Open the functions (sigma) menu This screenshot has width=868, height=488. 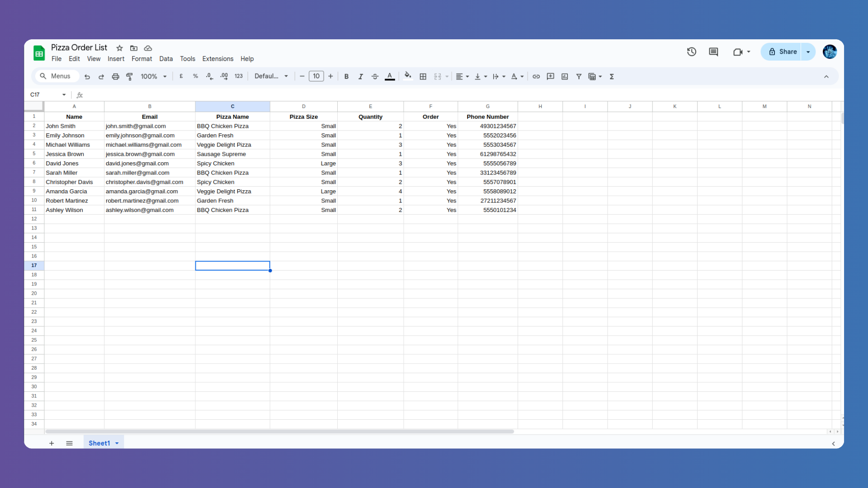[612, 76]
